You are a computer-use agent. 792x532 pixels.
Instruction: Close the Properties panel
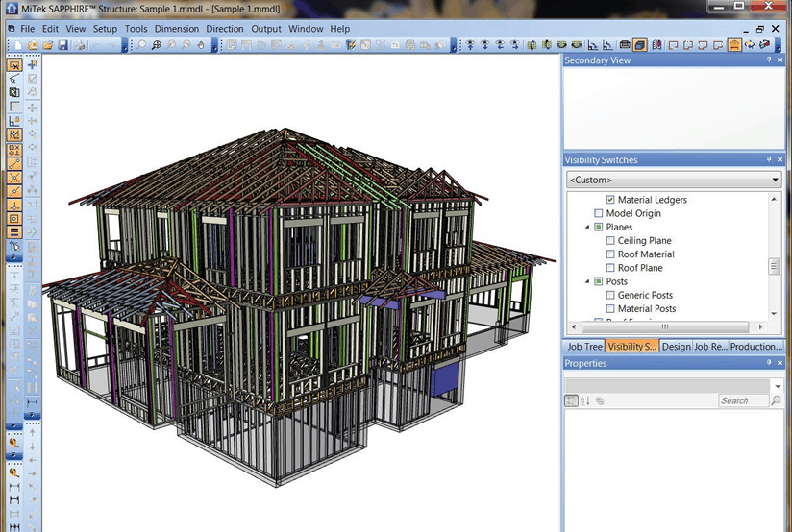tap(780, 362)
